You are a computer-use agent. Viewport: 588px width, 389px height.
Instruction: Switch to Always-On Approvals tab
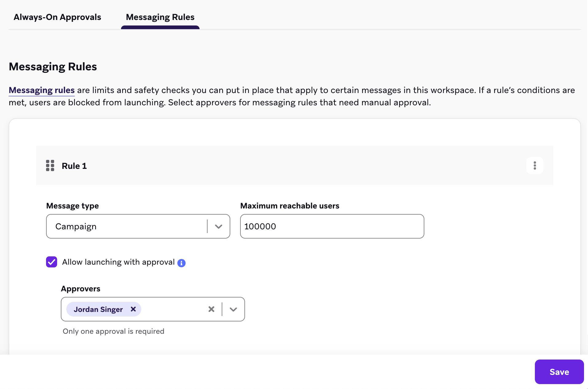(x=57, y=17)
